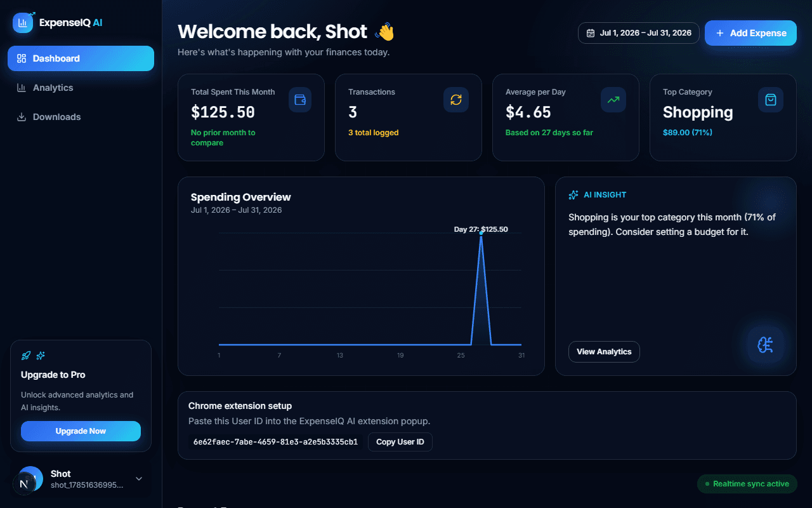
Task: Click the Downloads arrow icon
Action: click(x=22, y=117)
